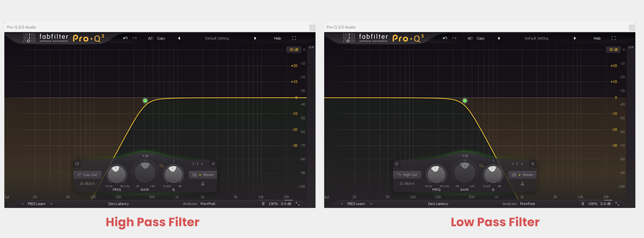
Task: Click 0.0 dB output gain in right window
Action: (x=606, y=204)
